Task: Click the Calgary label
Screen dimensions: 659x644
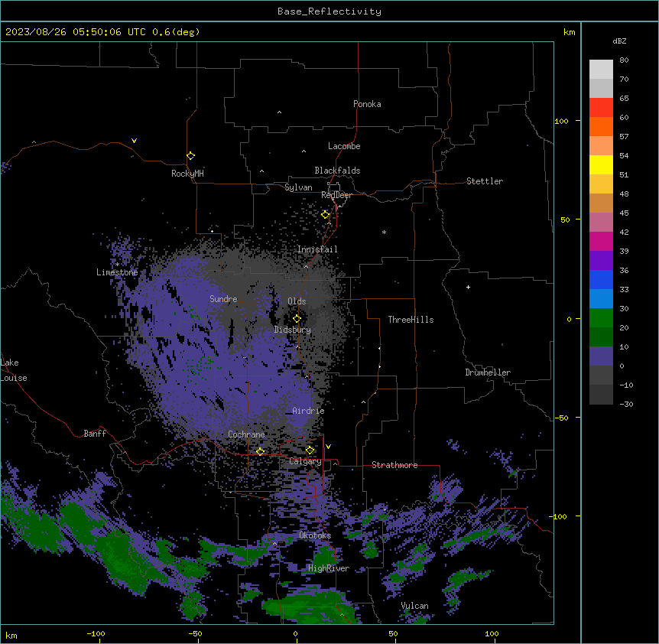Action: [305, 461]
